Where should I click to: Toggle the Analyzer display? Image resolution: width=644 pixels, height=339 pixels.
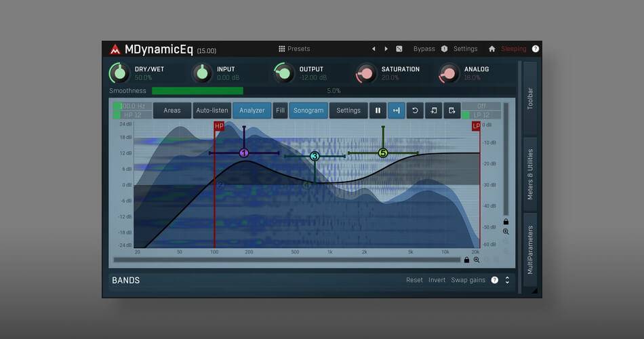pyautogui.click(x=252, y=111)
